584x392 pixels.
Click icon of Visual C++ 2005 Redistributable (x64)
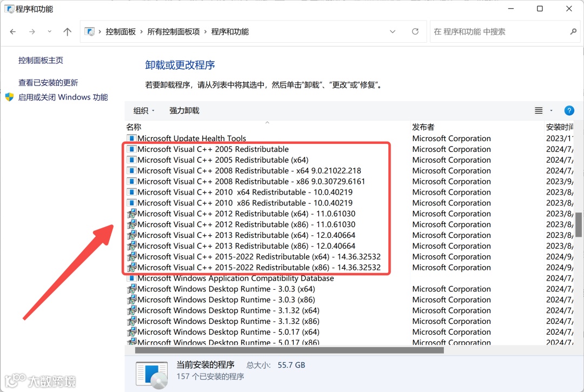click(131, 160)
